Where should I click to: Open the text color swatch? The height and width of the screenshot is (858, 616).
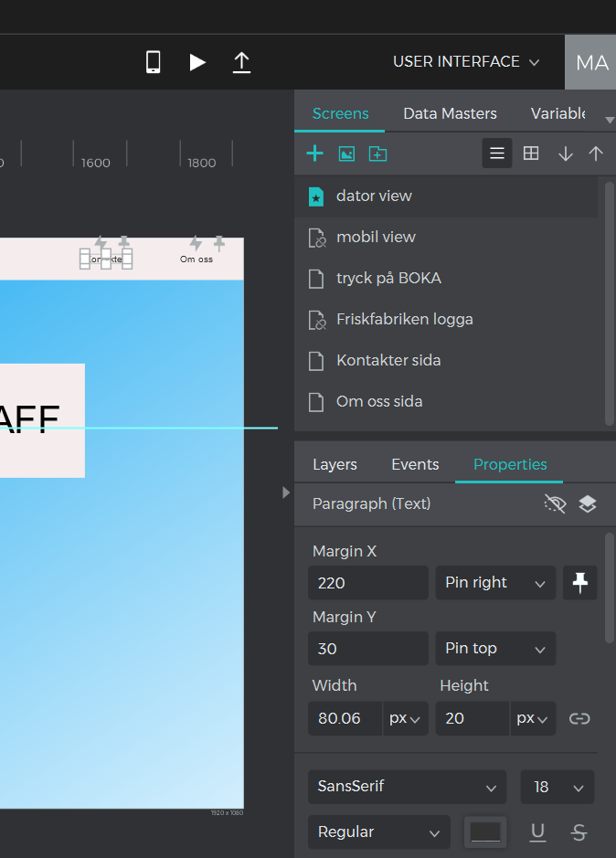pos(485,832)
